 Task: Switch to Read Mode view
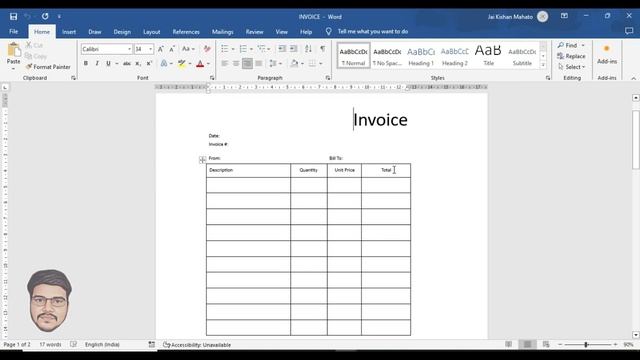(509, 344)
